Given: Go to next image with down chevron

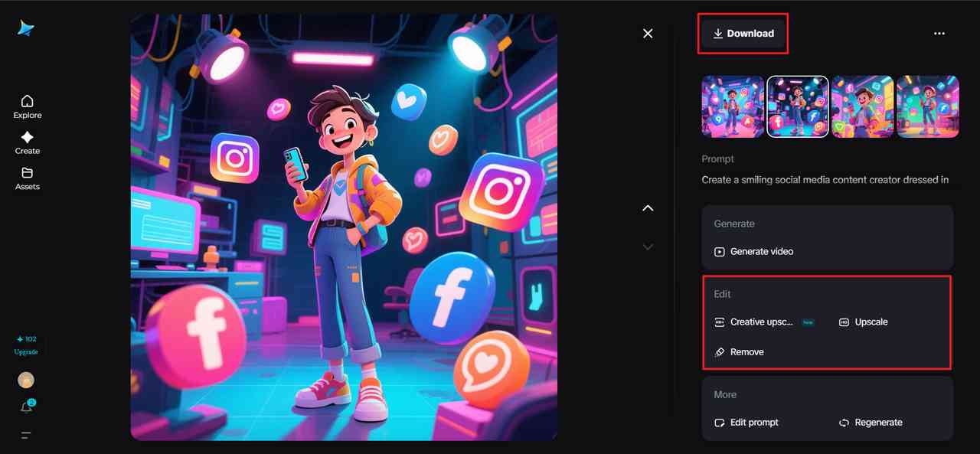Looking at the screenshot, I should tap(648, 247).
